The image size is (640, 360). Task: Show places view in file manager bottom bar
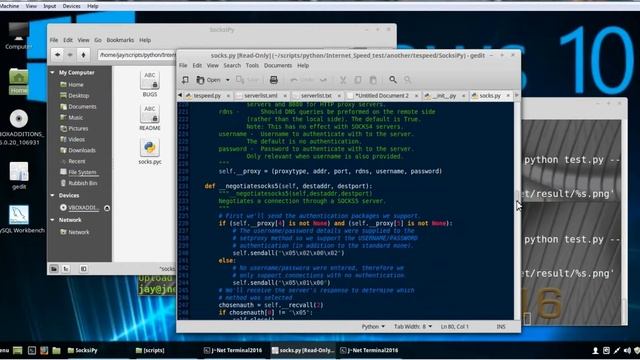(54, 269)
